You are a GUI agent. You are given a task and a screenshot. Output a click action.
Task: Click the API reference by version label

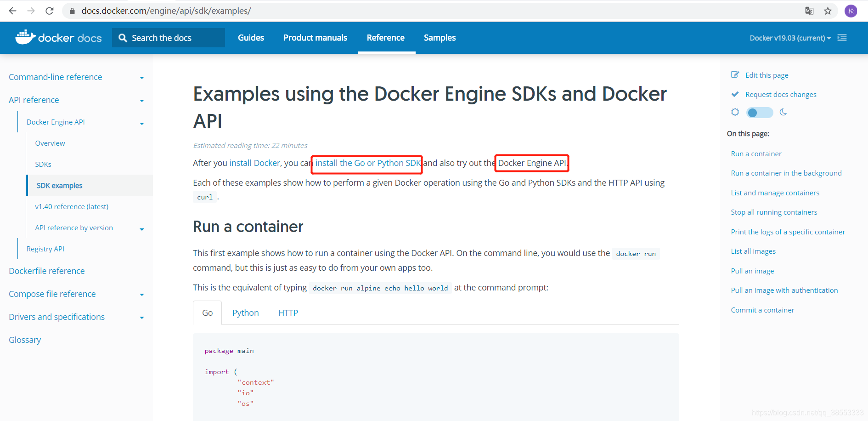click(x=74, y=228)
